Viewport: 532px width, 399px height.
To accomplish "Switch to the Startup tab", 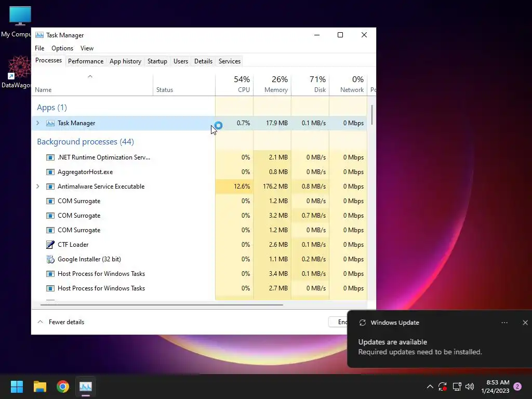I will point(157,61).
